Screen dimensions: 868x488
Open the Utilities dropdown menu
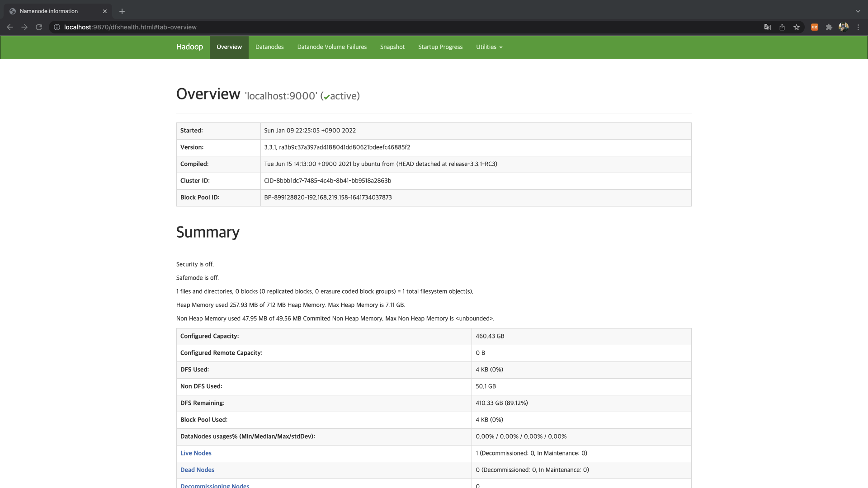pos(489,47)
